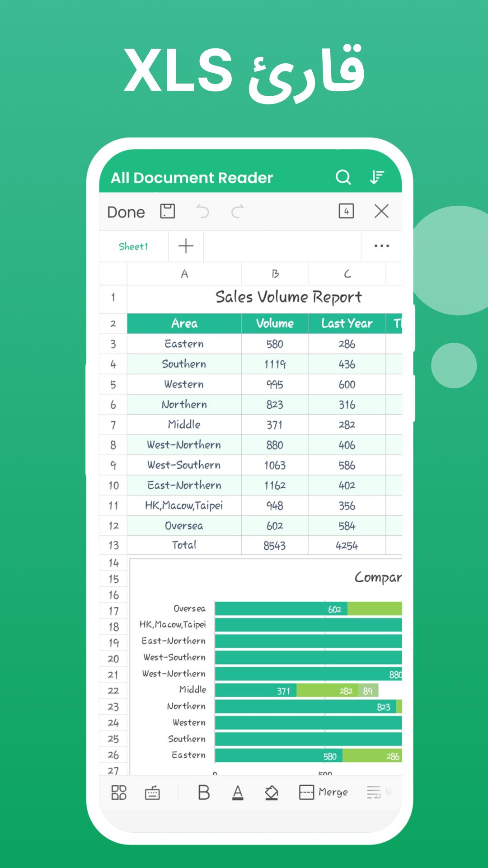This screenshot has width=488, height=868.
Task: Select column C header
Action: (x=347, y=274)
